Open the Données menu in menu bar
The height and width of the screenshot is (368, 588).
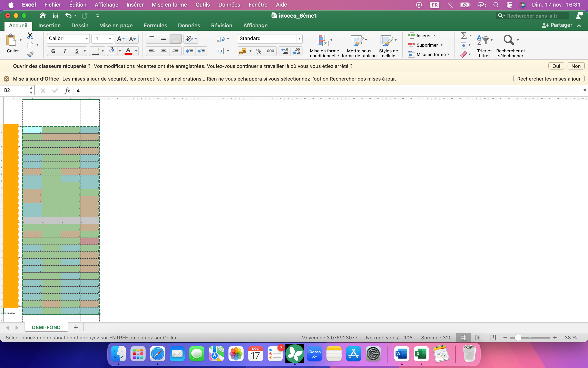[229, 5]
